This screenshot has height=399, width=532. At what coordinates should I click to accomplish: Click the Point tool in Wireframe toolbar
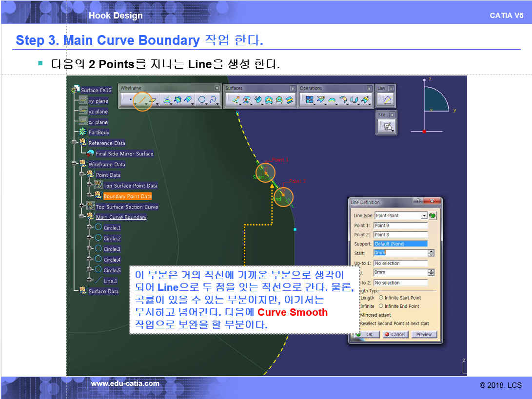[x=130, y=100]
